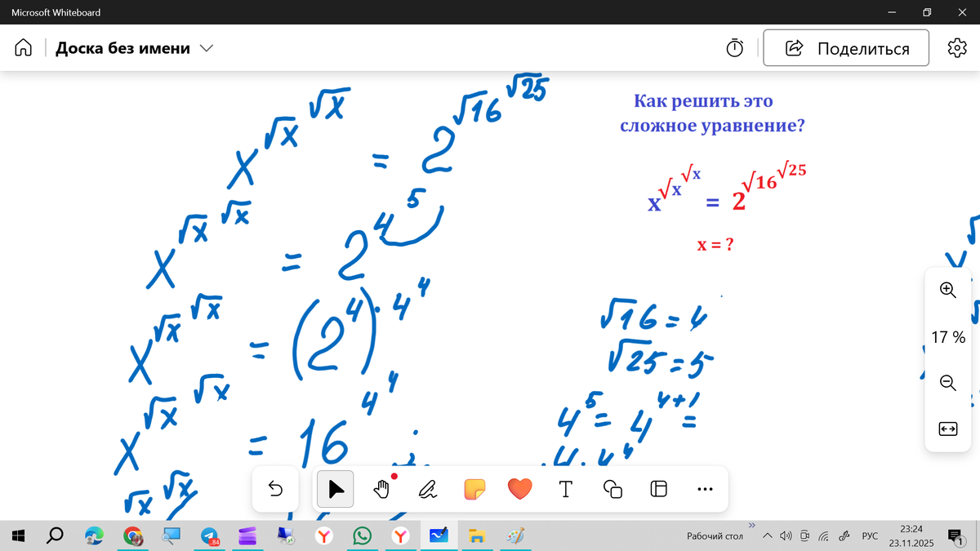The width and height of the screenshot is (980, 551).
Task: Open the shapes tool
Action: pos(612,489)
